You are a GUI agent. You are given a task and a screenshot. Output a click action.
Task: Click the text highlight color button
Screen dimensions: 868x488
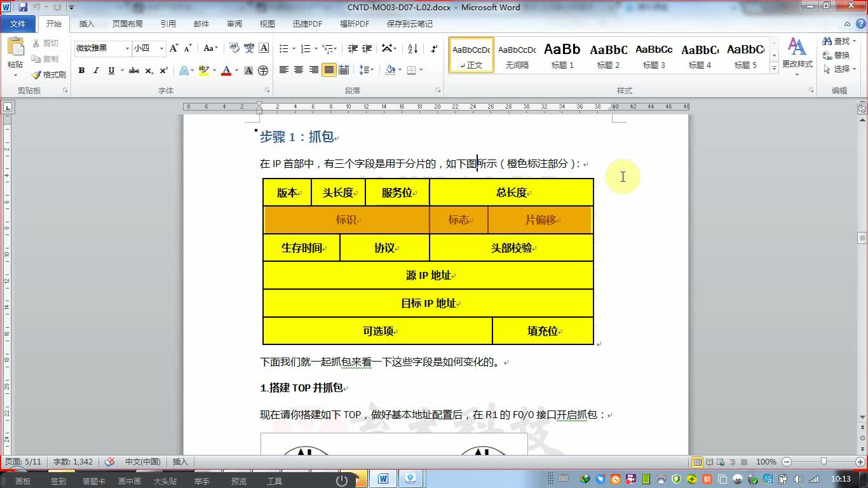[x=203, y=71]
